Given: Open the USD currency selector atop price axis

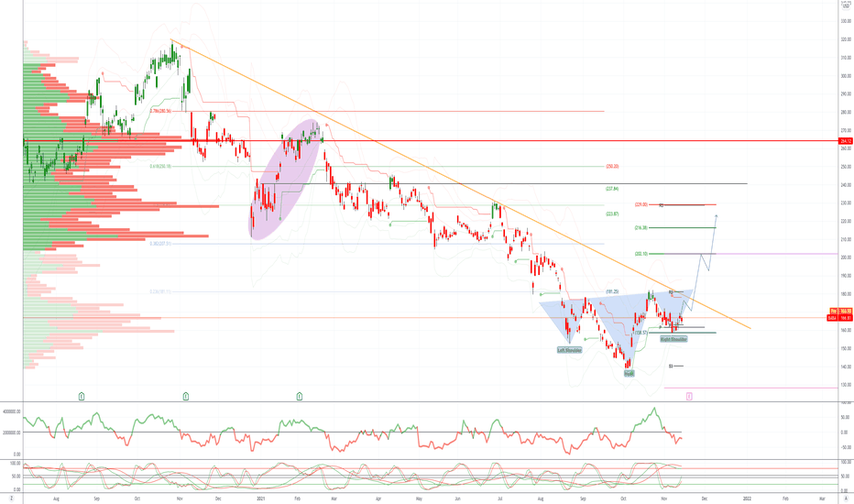Looking at the screenshot, I should pyautogui.click(x=846, y=5).
